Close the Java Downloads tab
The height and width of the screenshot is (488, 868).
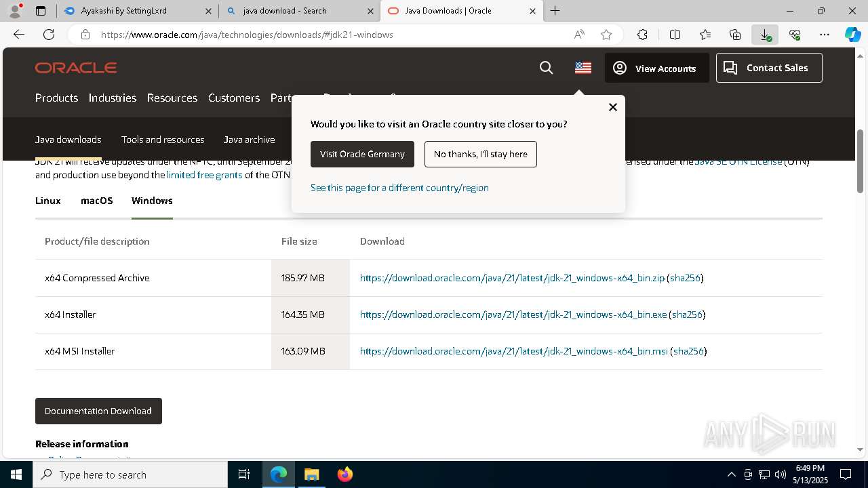(532, 11)
